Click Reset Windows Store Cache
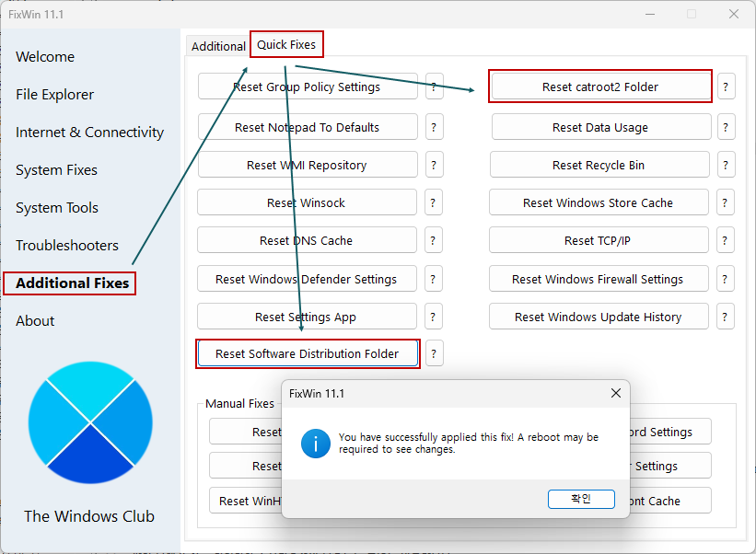Screen dimensions: 756x554 click(599, 202)
